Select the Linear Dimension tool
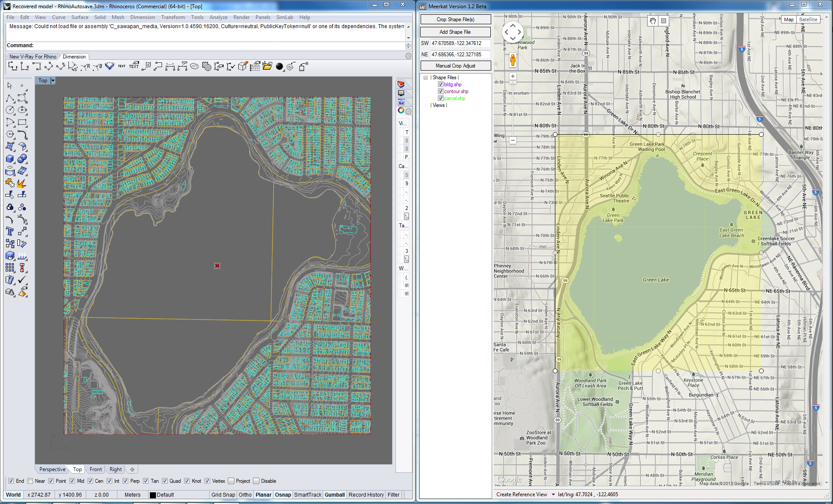833x504 pixels. (13, 66)
